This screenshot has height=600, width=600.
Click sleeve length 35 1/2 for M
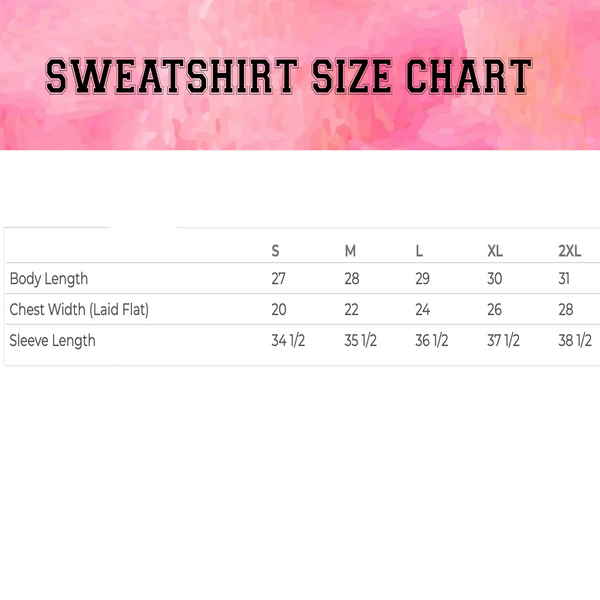(360, 341)
